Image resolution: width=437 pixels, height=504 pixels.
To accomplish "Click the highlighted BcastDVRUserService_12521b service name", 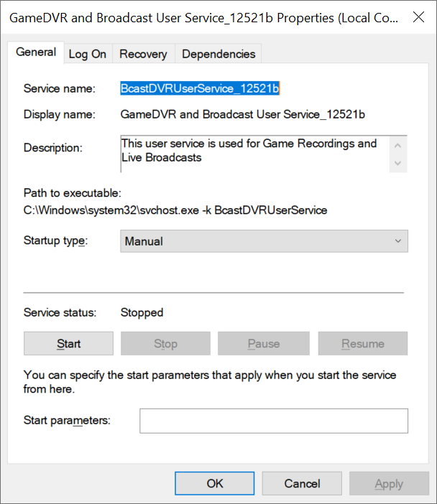I will (x=200, y=88).
